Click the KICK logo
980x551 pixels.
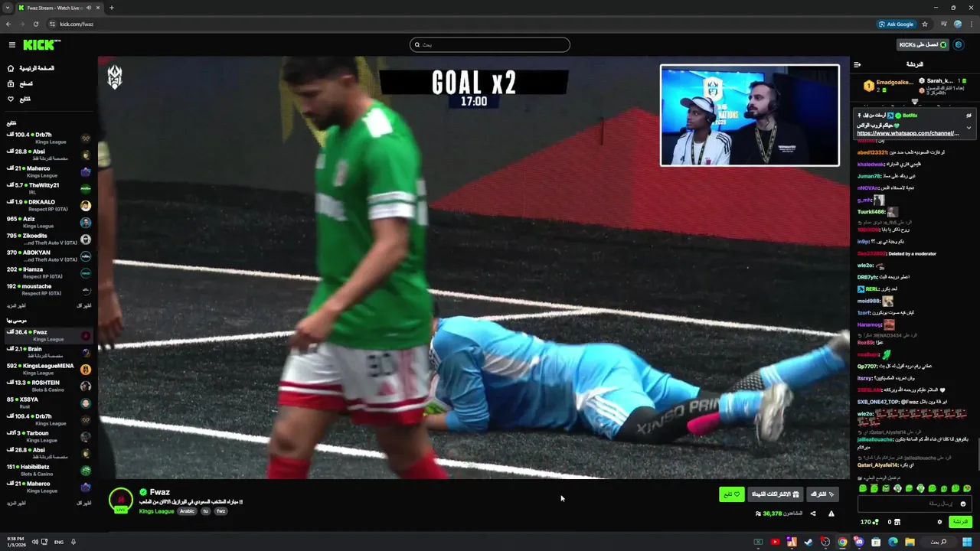tap(41, 45)
